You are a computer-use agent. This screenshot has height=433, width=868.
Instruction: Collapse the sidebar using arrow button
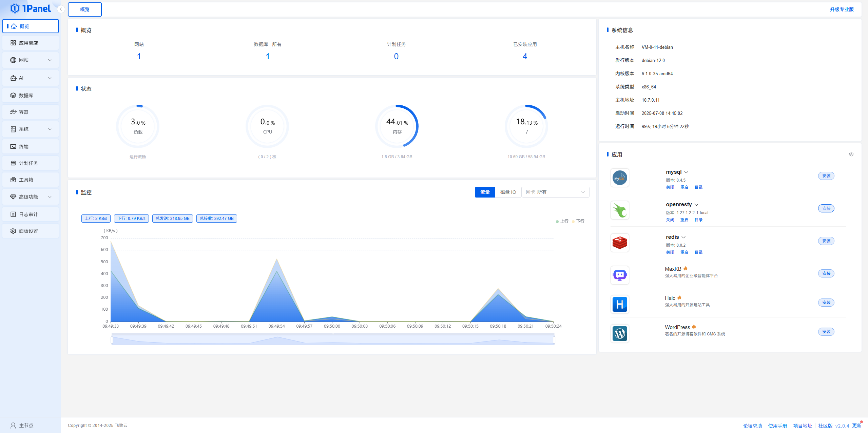61,9
